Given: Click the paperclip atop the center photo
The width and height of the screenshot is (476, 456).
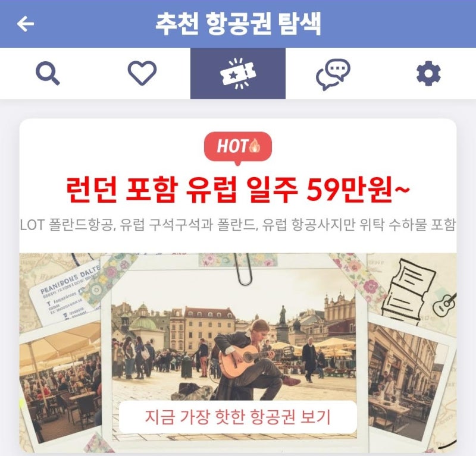Looking at the screenshot, I should (x=243, y=269).
